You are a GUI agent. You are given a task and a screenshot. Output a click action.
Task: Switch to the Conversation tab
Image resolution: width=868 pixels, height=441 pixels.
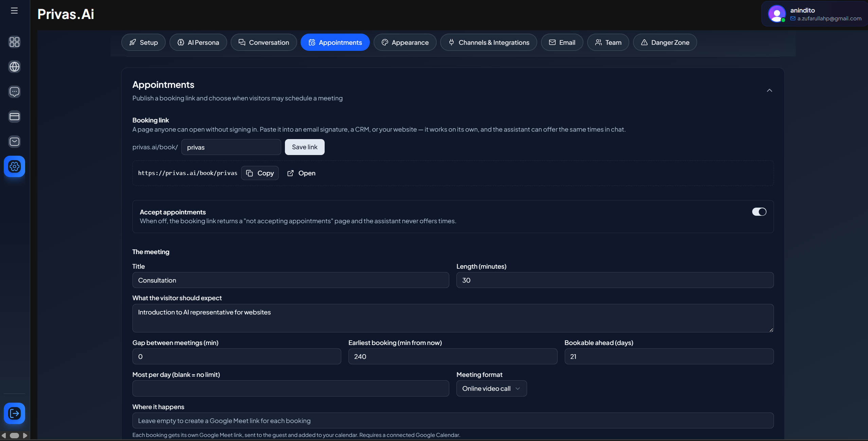click(x=264, y=42)
